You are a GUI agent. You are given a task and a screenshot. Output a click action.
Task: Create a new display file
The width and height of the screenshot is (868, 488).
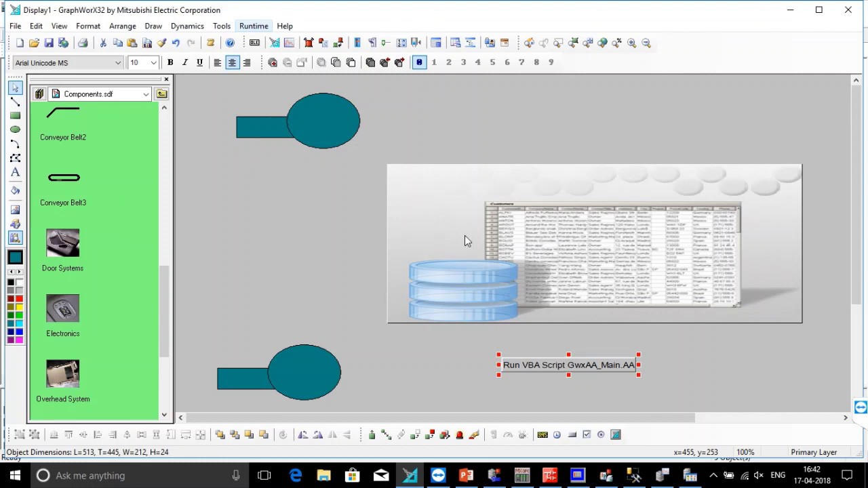click(20, 43)
